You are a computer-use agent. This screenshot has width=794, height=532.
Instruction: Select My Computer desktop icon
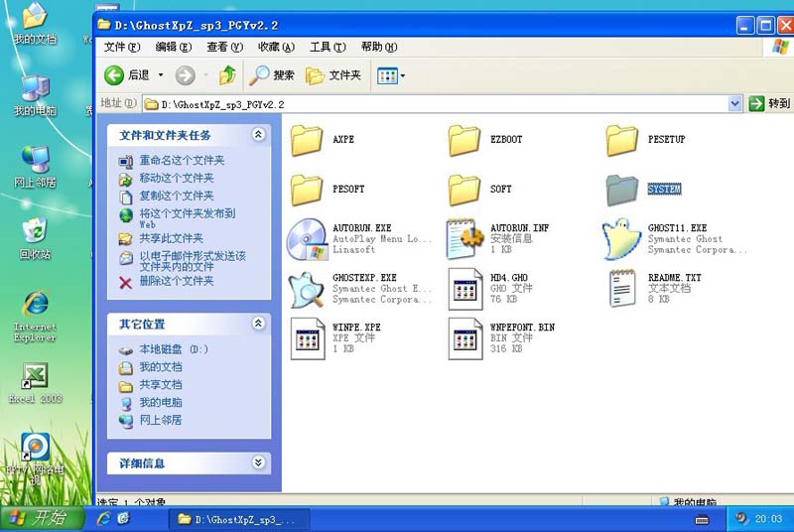[x=35, y=95]
